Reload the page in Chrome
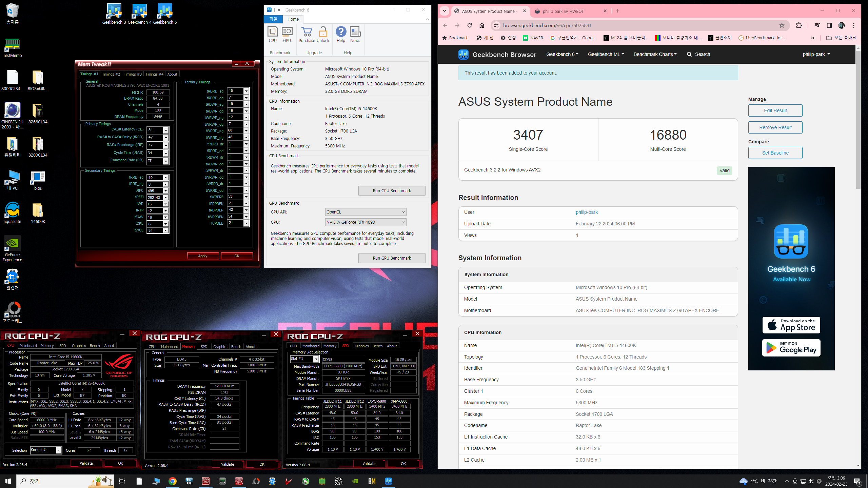 pyautogui.click(x=469, y=25)
